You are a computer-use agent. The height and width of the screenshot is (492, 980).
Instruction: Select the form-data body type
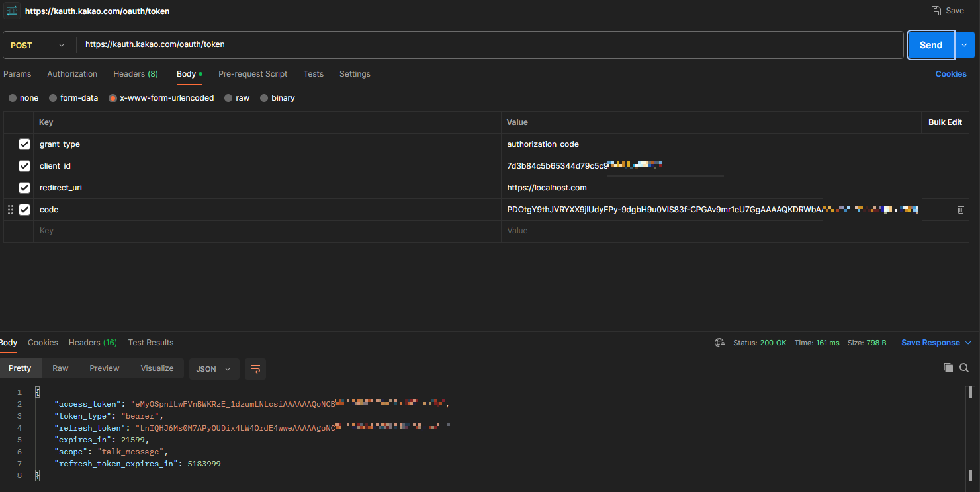pyautogui.click(x=53, y=98)
